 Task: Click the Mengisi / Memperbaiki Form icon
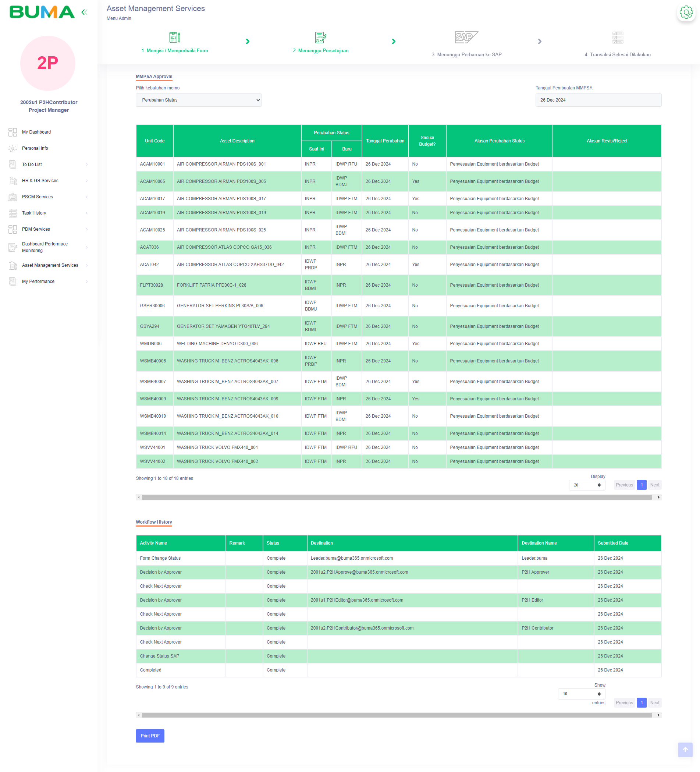[174, 37]
